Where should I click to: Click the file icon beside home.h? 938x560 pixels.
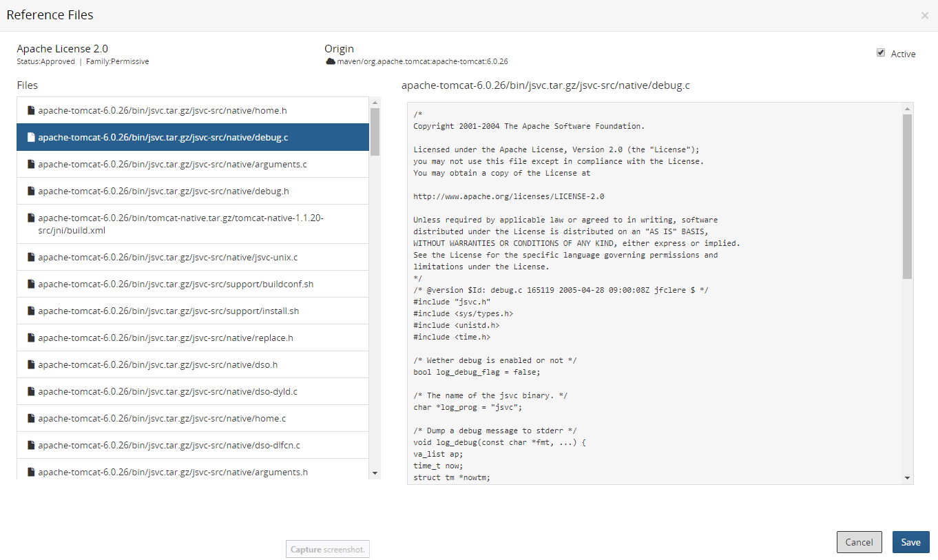tap(31, 110)
